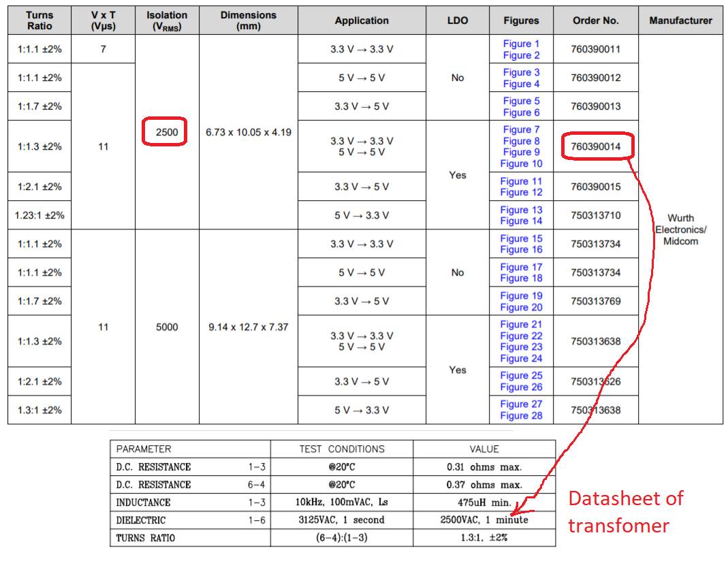Click the 0.31 ohms max. value
Screen dimensions: 728x561
[484, 467]
